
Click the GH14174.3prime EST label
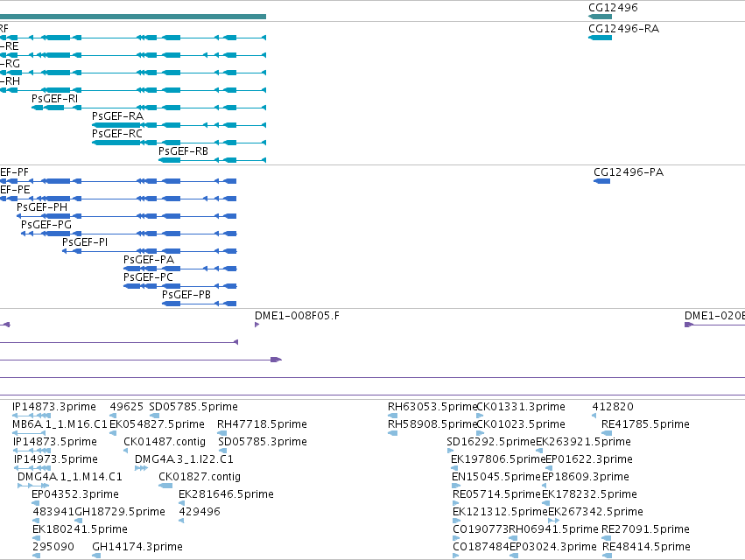[137, 547]
